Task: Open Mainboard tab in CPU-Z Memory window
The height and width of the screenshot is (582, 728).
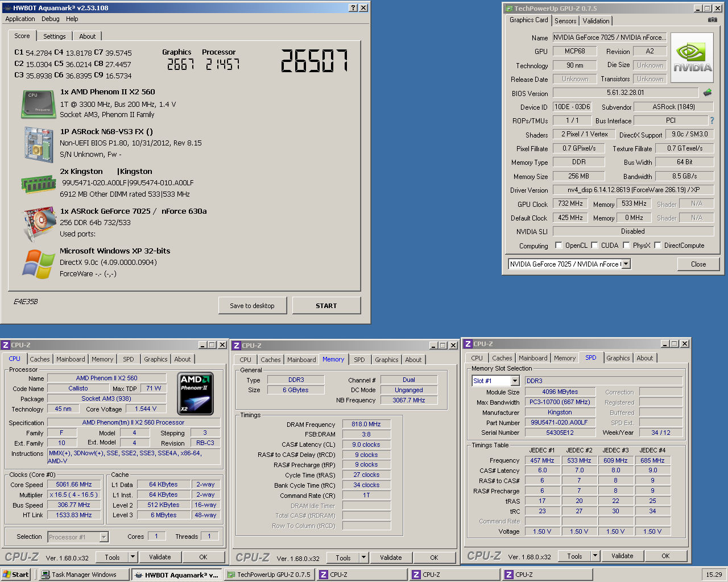Action: (x=301, y=360)
